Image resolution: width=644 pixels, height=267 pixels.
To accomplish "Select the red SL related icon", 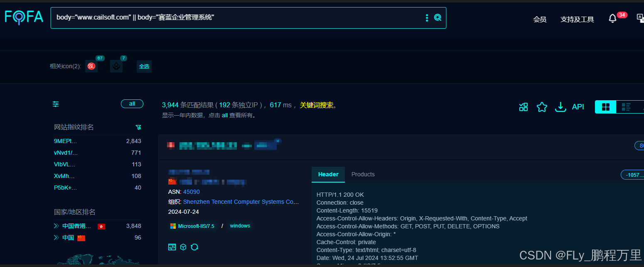I will (x=91, y=66).
